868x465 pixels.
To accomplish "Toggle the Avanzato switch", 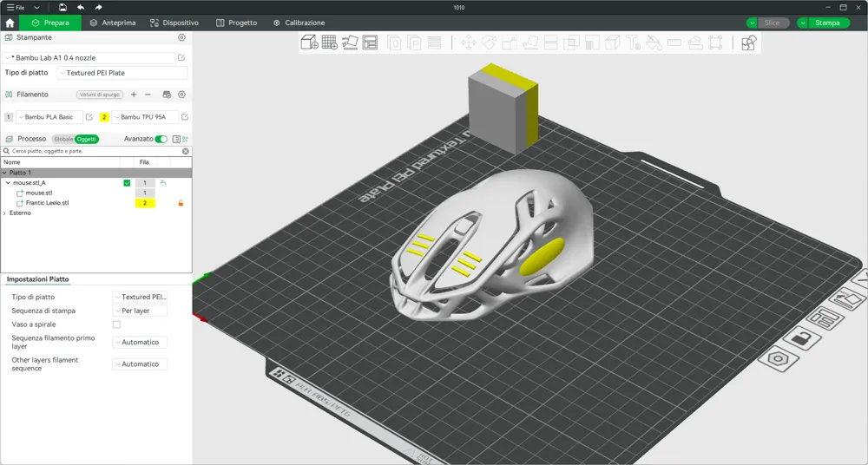I will 161,139.
